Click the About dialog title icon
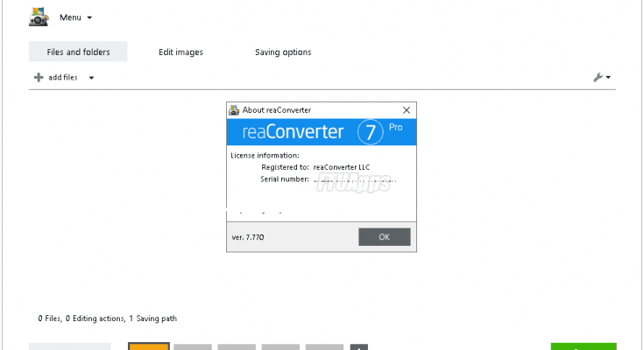This screenshot has width=644, height=350. click(x=234, y=110)
